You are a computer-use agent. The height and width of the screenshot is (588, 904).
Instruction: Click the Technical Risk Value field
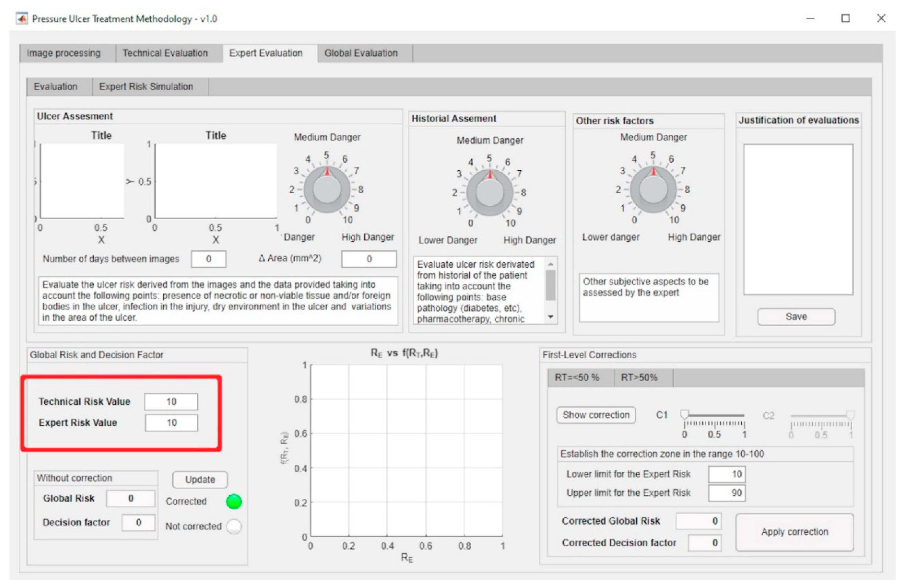(x=171, y=402)
